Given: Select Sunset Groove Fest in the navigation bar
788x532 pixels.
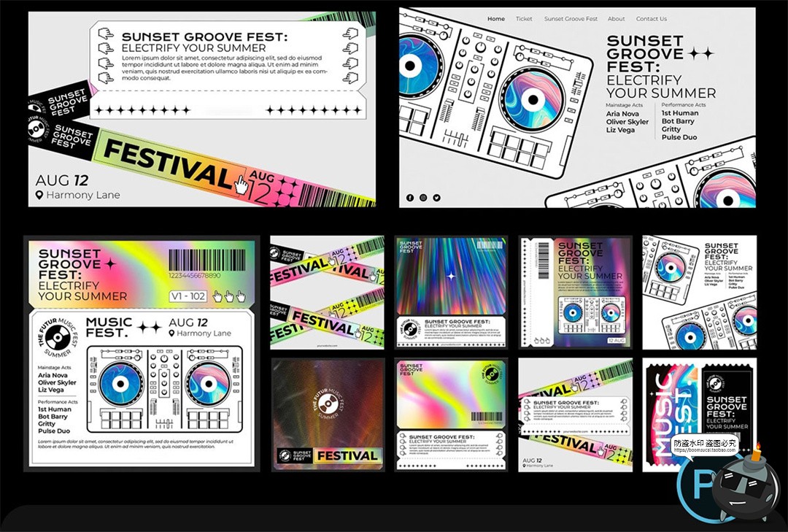Looking at the screenshot, I should tap(571, 19).
